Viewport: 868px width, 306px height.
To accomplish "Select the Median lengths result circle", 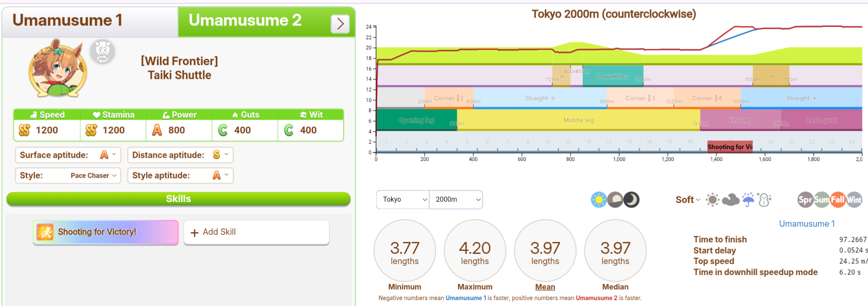I will [x=615, y=250].
